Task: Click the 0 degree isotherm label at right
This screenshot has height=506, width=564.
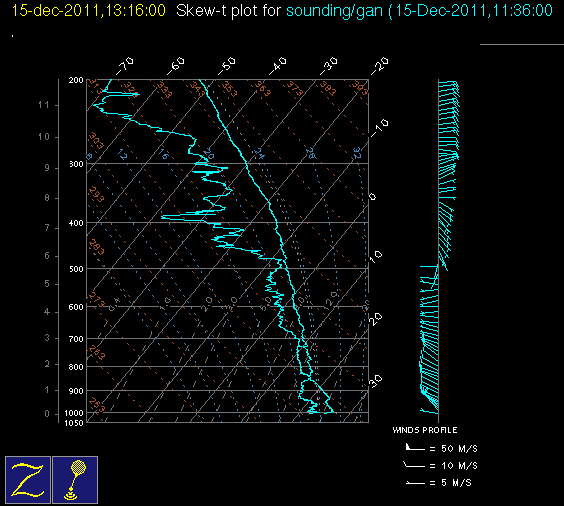Action: (373, 196)
